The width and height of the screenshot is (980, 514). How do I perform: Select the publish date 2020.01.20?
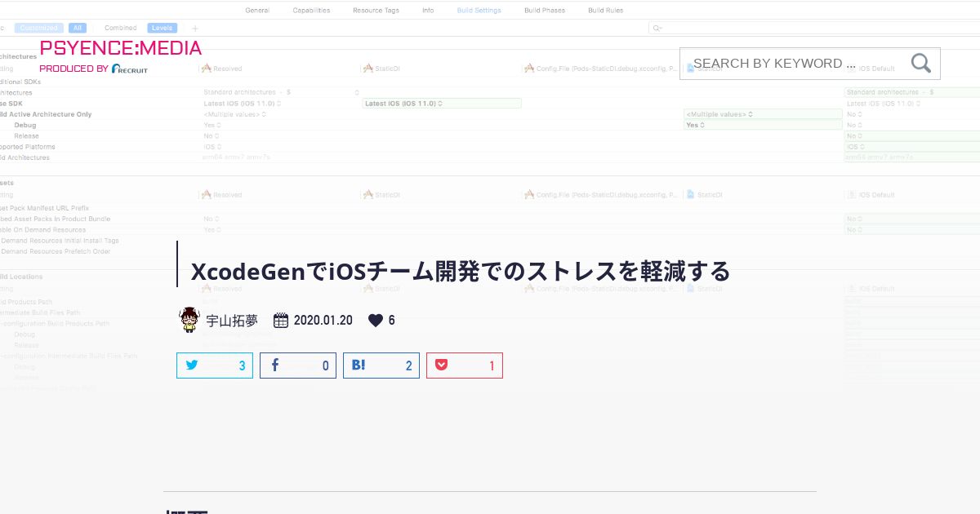tap(323, 321)
